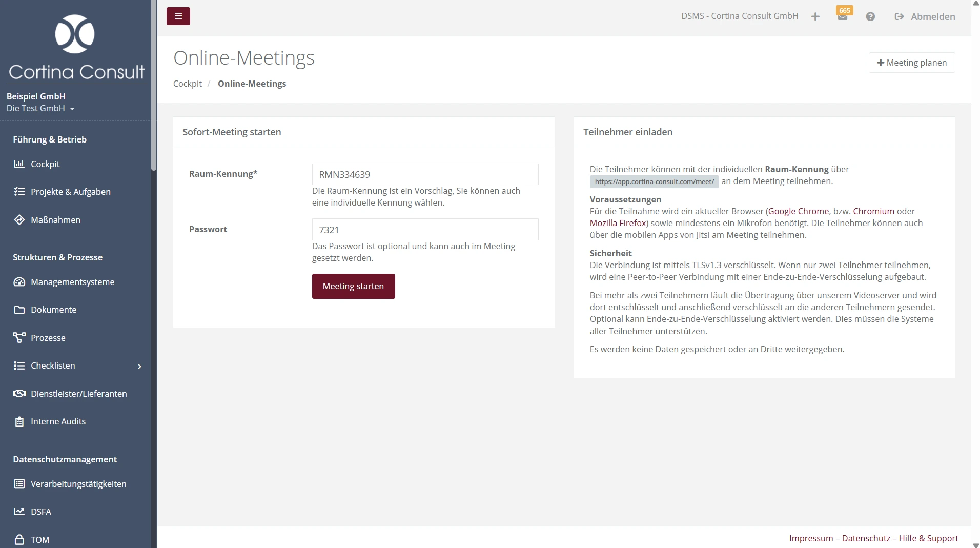Viewport: 980px width, 548px height.
Task: Click the sidebar vertical scrollbar
Action: point(154,87)
